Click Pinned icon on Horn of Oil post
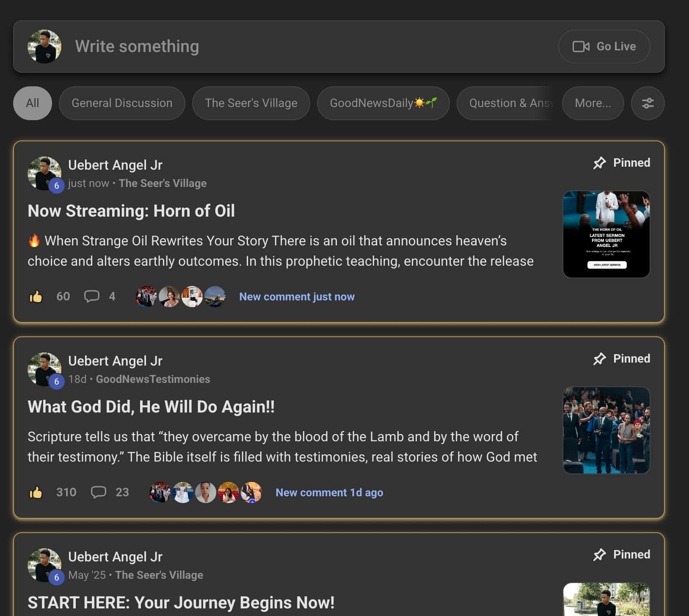Screen dimensions: 689x616 (x=599, y=163)
